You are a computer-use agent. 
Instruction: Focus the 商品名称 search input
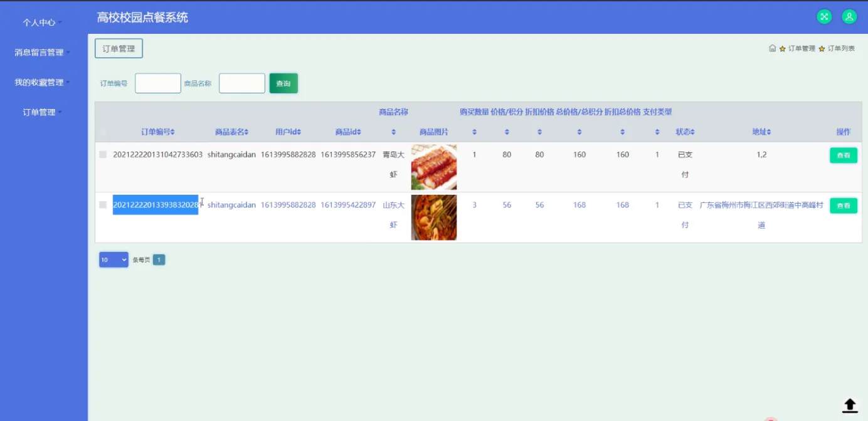pyautogui.click(x=242, y=83)
